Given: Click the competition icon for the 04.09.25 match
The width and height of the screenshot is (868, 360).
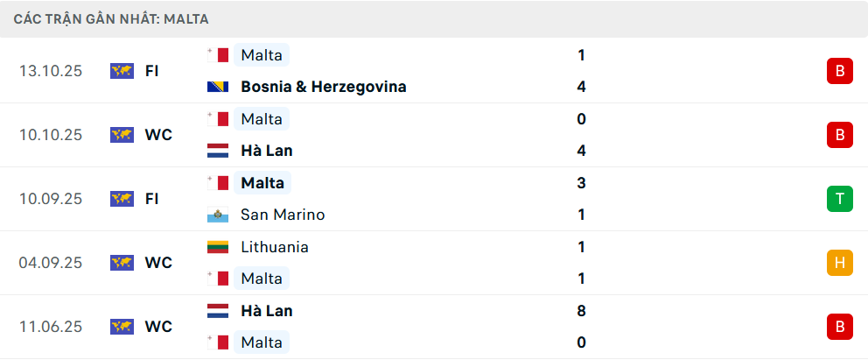Looking at the screenshot, I should (x=122, y=263).
